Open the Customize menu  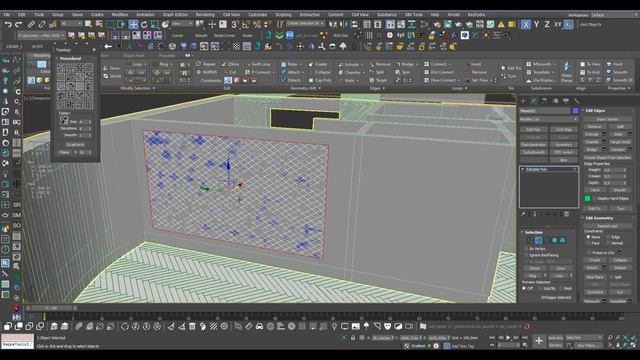click(258, 15)
